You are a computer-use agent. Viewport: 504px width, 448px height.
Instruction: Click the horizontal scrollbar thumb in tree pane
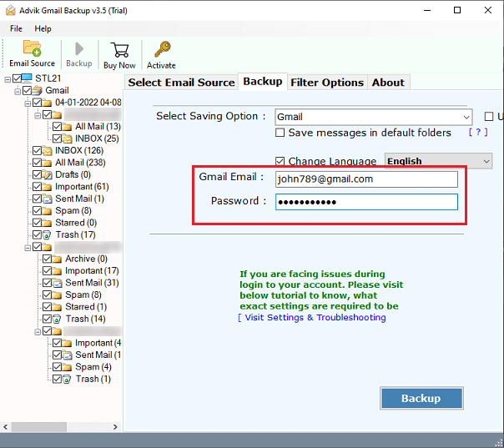point(39,427)
